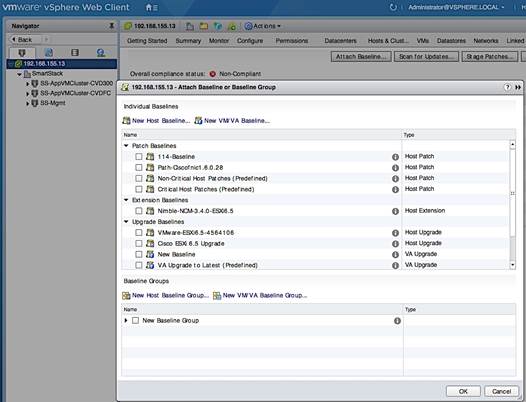The width and height of the screenshot is (526, 402).
Task: Check Non-Critical Host Patches checkbox
Action: [x=139, y=179]
